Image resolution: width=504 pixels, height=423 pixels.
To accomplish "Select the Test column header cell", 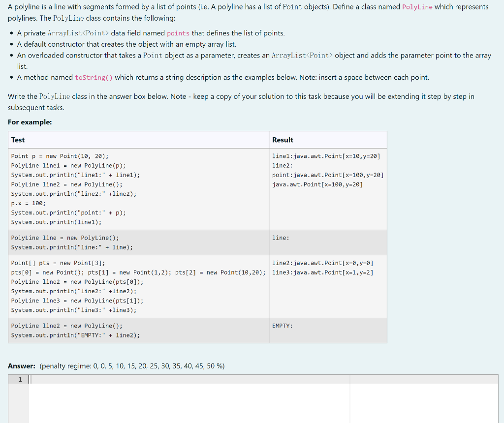I will coord(18,140).
